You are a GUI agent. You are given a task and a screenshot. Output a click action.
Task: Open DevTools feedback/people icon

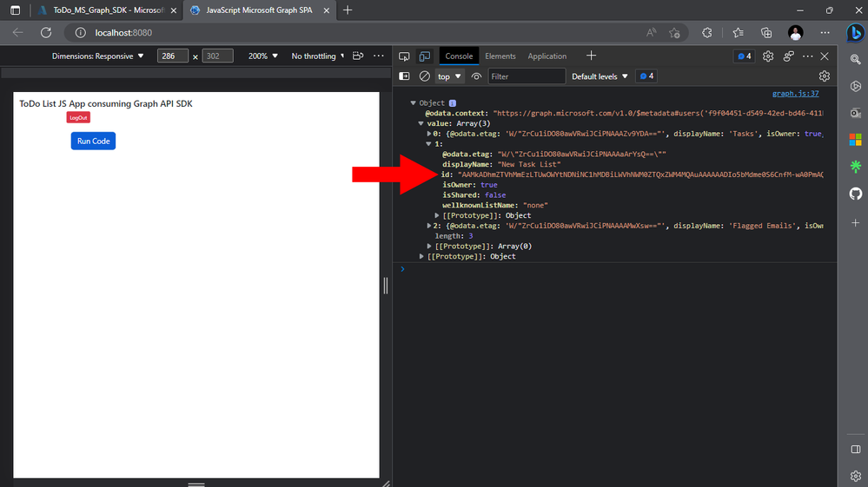coord(788,56)
